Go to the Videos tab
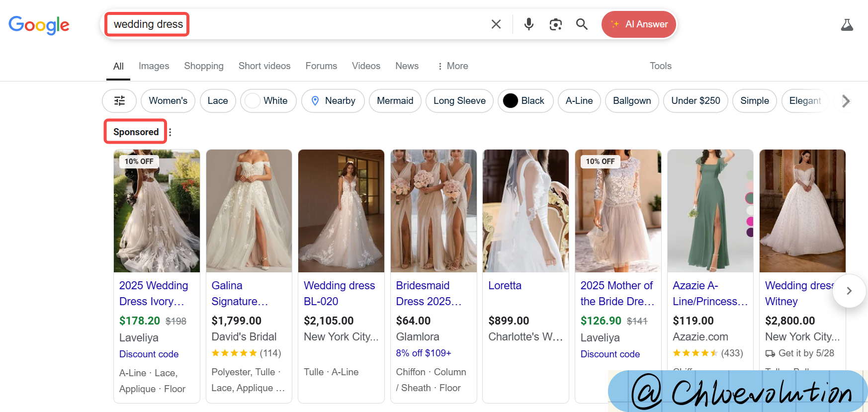This screenshot has height=412, width=868. pyautogui.click(x=366, y=66)
